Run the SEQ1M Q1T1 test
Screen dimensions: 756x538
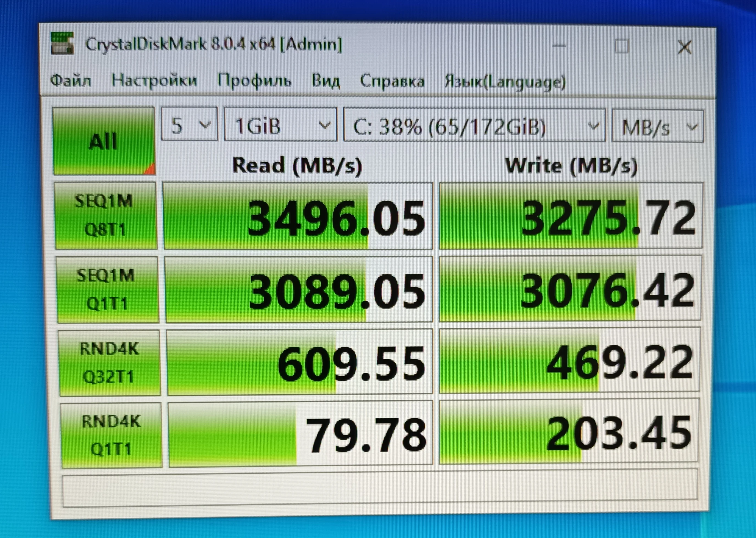pyautogui.click(x=107, y=289)
